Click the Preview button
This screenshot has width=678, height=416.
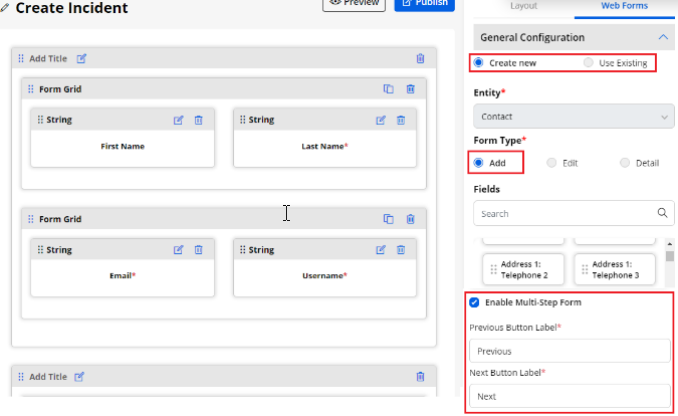354,4
